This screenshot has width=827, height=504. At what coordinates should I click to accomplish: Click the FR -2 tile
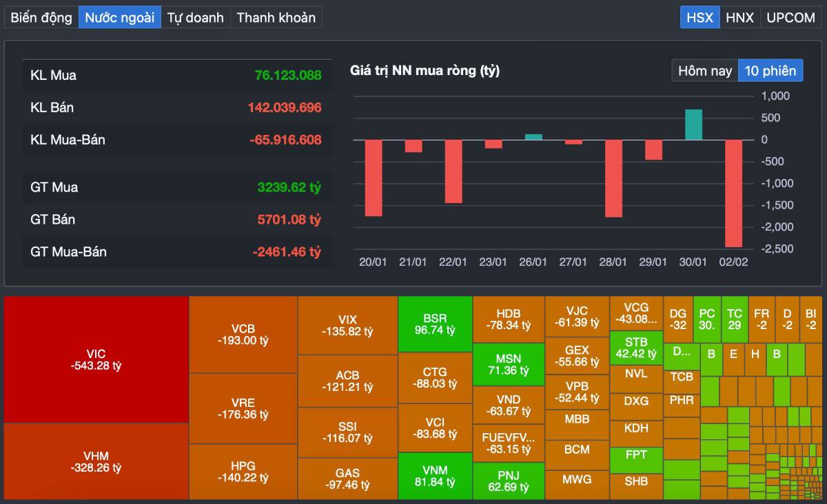762,319
